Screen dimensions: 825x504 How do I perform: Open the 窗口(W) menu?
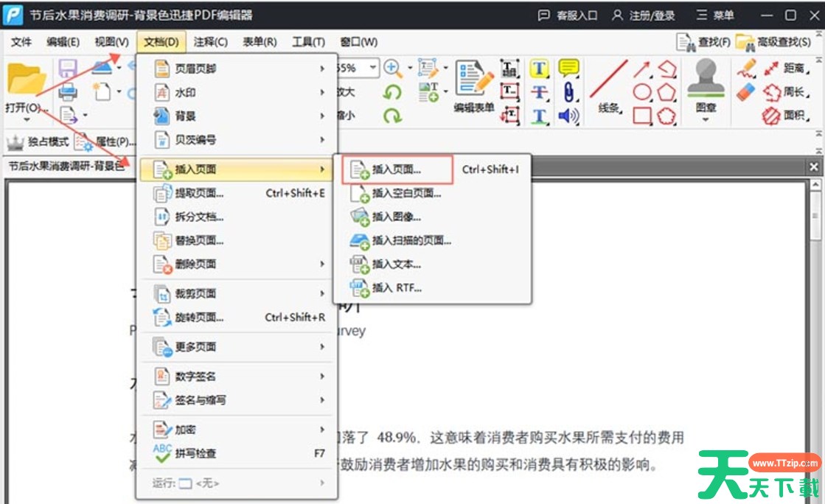tap(359, 41)
